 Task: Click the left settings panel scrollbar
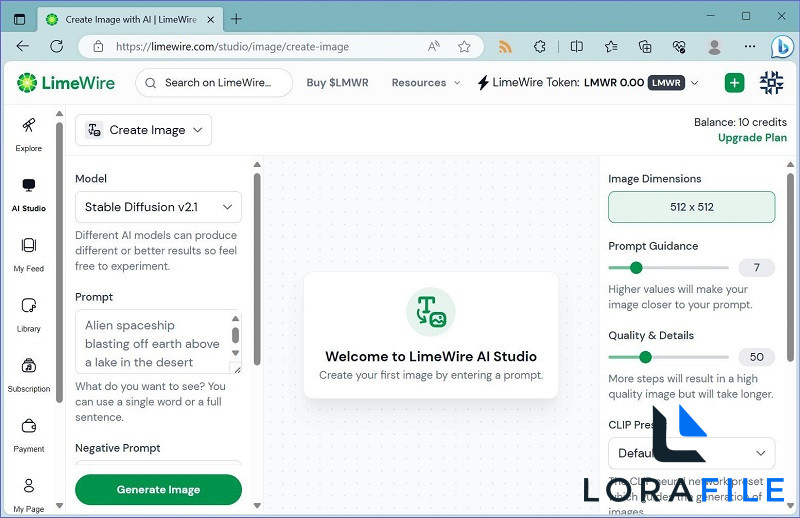(257, 269)
